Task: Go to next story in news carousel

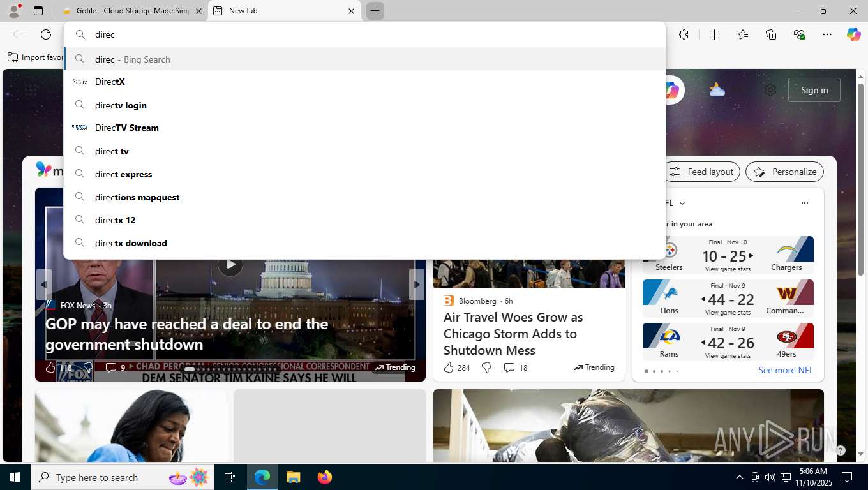Action: coord(417,285)
